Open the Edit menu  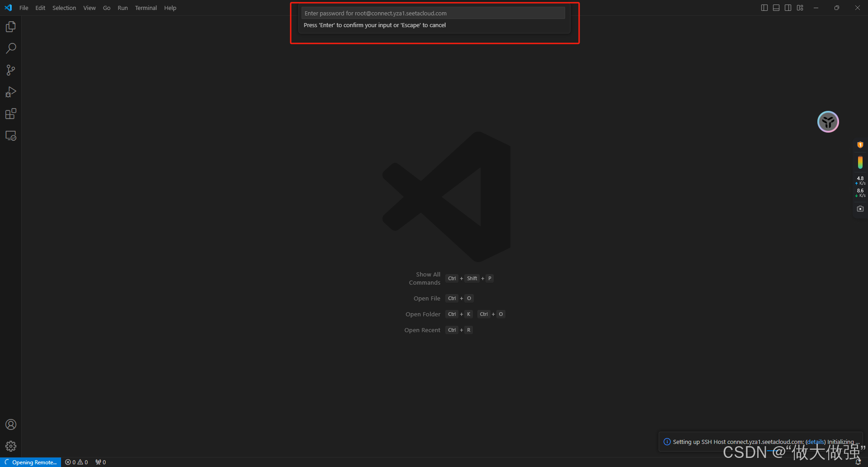40,8
